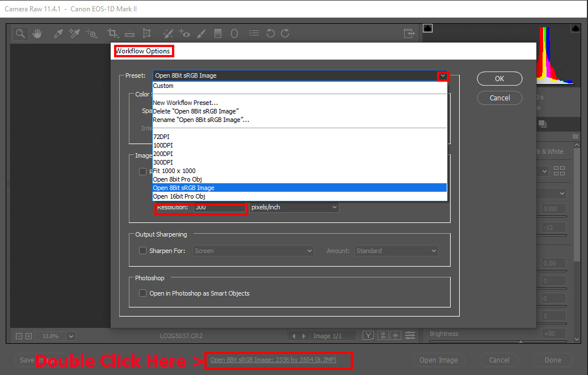Enable the Sharpen For checkbox

coord(142,250)
